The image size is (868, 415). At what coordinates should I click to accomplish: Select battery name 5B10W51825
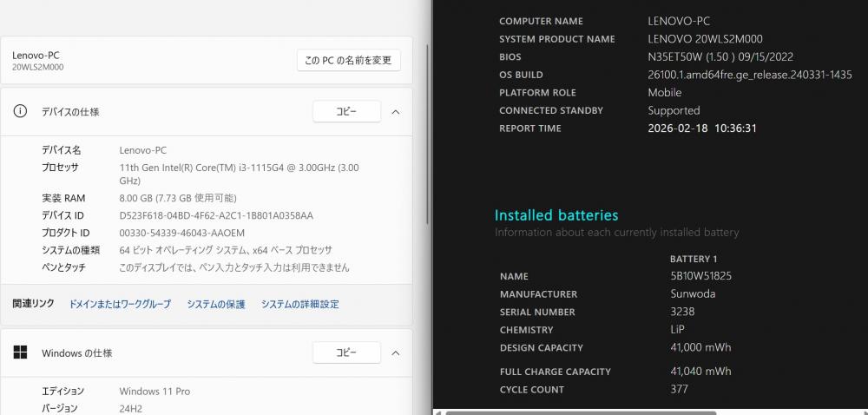(700, 275)
